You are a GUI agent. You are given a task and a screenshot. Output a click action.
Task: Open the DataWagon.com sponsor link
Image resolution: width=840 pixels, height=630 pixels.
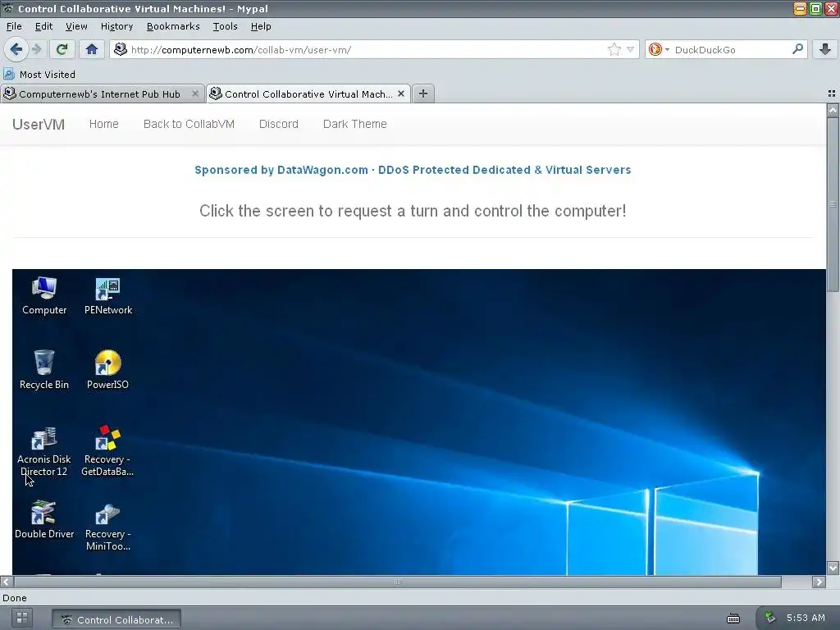click(x=413, y=170)
